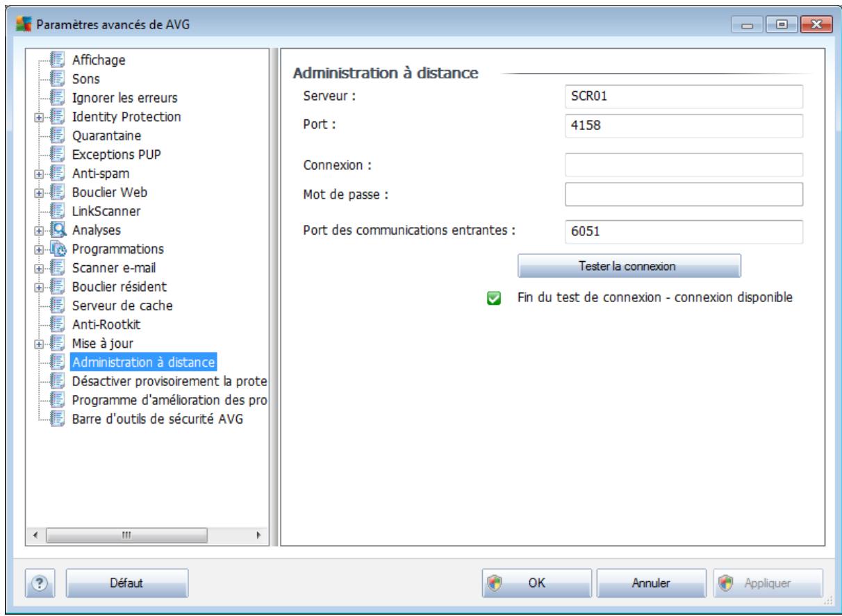Click Tester la connexion button
Viewport: 842px width, 616px height.
click(x=630, y=265)
